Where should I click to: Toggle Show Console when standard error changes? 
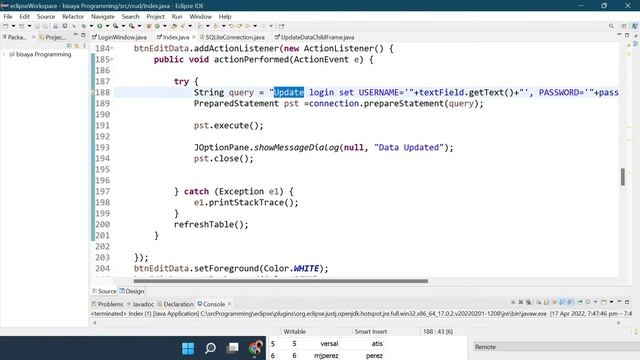[x=570, y=302]
